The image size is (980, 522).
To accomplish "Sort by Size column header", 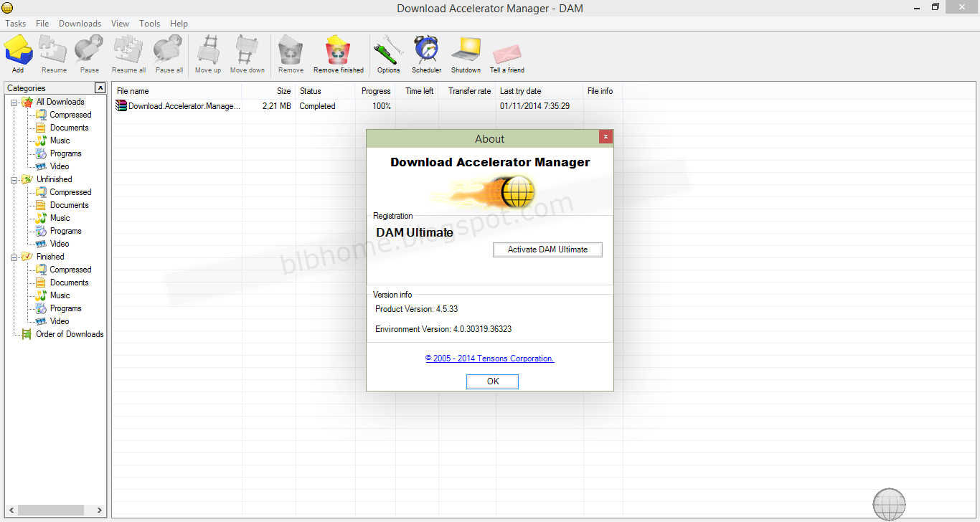I will click(268, 91).
